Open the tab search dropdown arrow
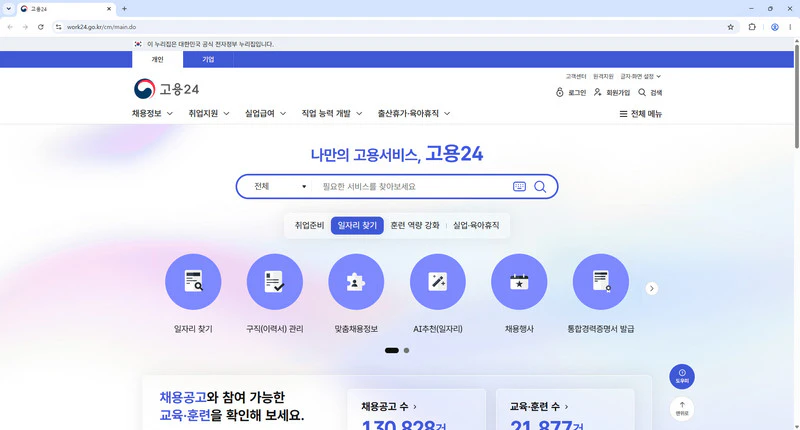 [9, 9]
